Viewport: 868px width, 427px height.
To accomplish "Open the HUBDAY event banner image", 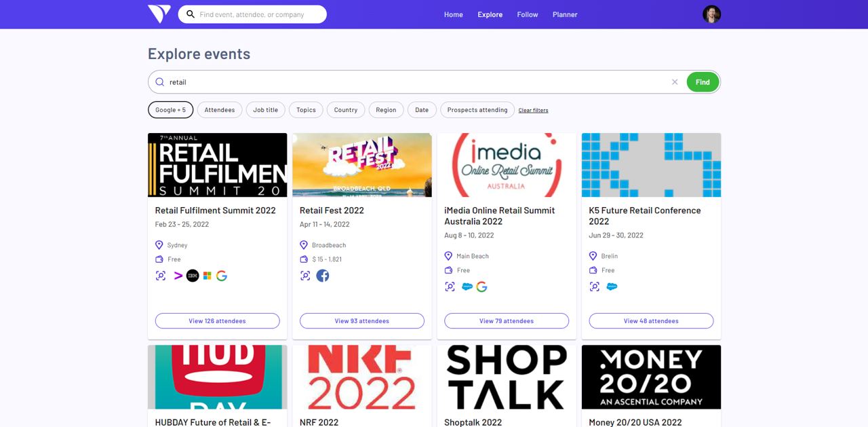I will (x=217, y=377).
